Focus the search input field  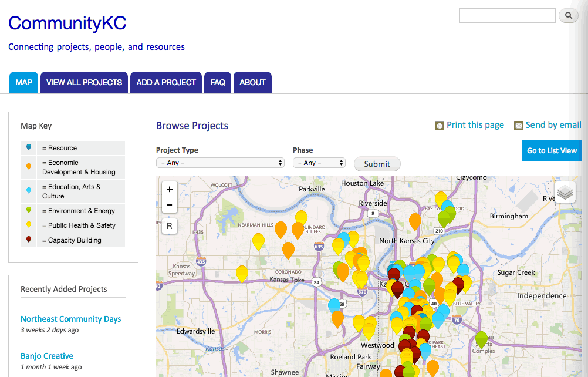(508, 15)
